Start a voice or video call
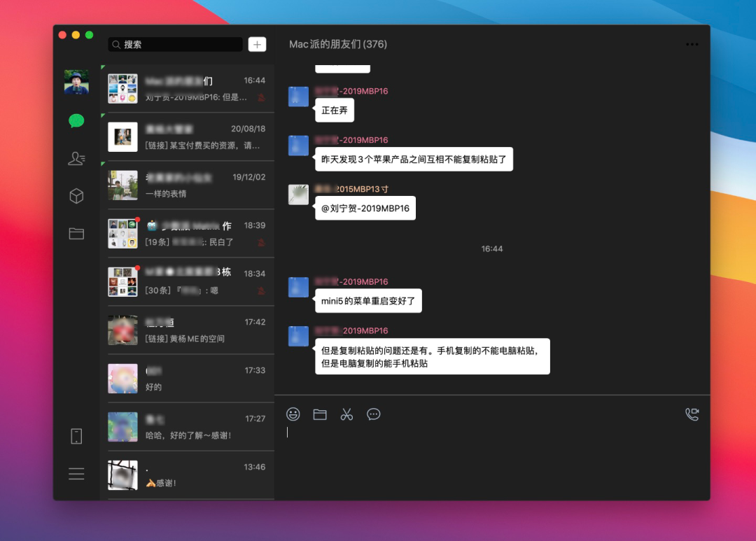756x541 pixels. pos(692,414)
